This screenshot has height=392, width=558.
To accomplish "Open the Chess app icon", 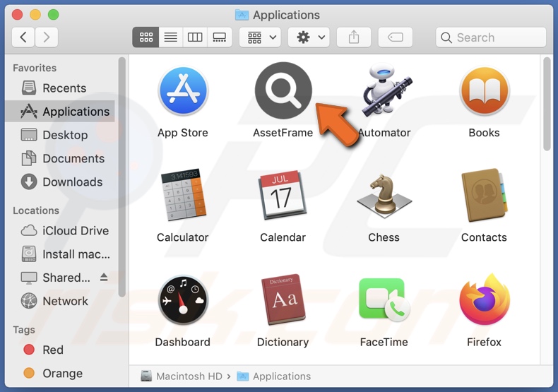I will pos(384,196).
